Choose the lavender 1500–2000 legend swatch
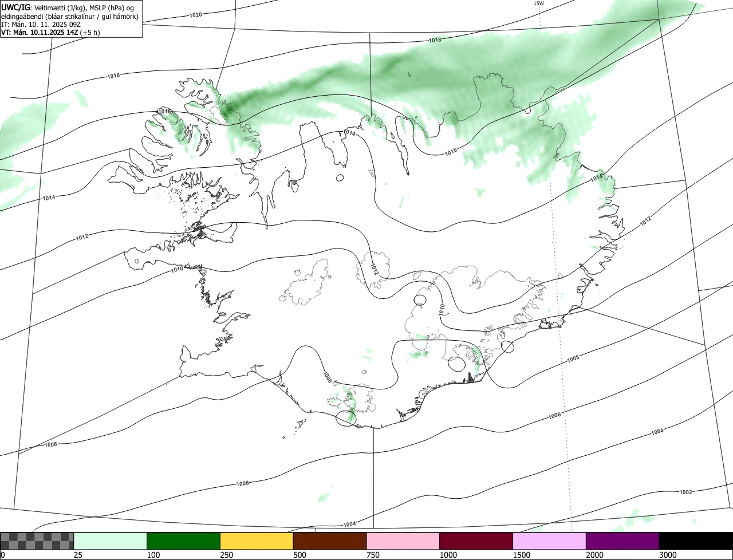Screen dimensions: 733x560 (549, 541)
